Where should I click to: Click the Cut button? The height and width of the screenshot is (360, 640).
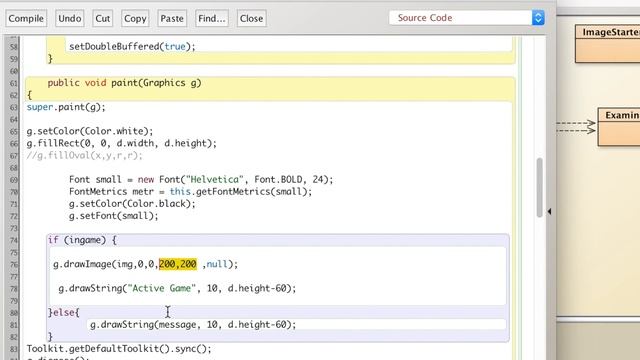102,18
